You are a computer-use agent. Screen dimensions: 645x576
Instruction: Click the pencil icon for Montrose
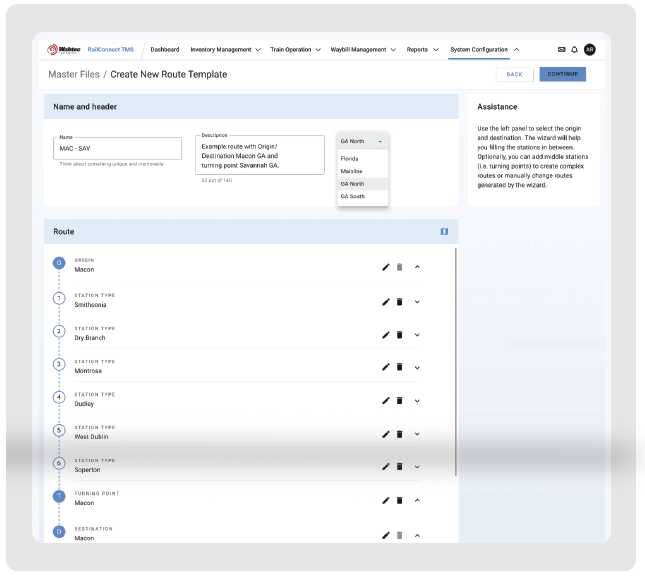click(x=386, y=367)
